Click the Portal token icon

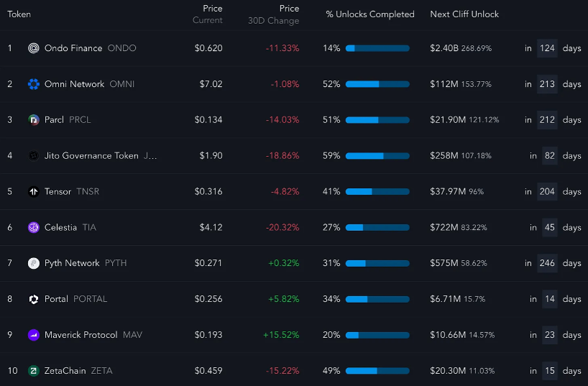click(33, 299)
